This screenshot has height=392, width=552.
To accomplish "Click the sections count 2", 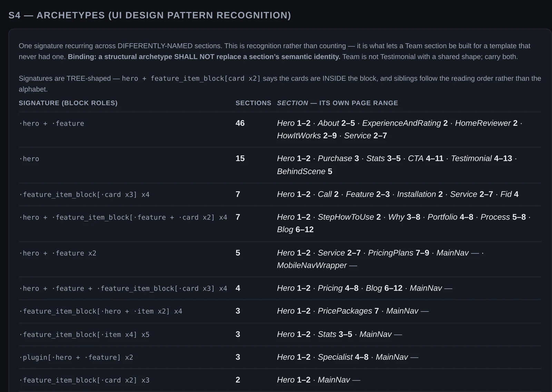I will (x=238, y=380).
